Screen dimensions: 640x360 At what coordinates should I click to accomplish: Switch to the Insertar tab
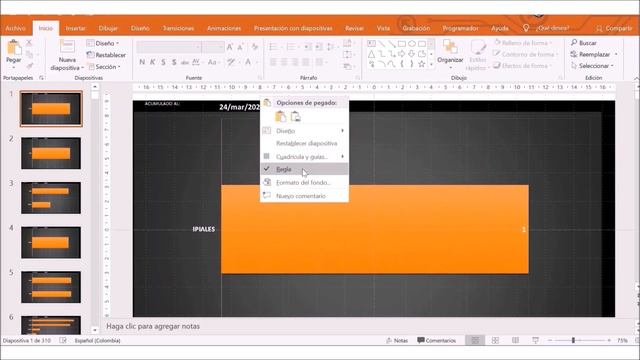pyautogui.click(x=76, y=28)
